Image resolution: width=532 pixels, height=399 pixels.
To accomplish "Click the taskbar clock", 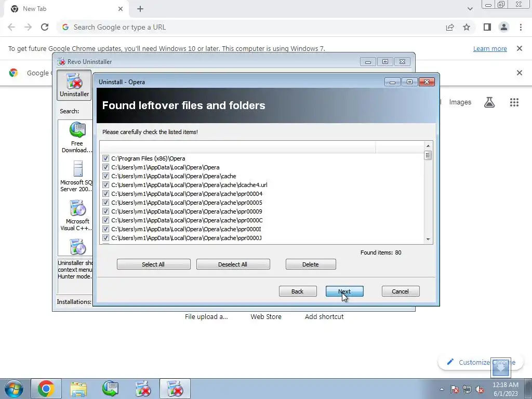I will (505, 389).
